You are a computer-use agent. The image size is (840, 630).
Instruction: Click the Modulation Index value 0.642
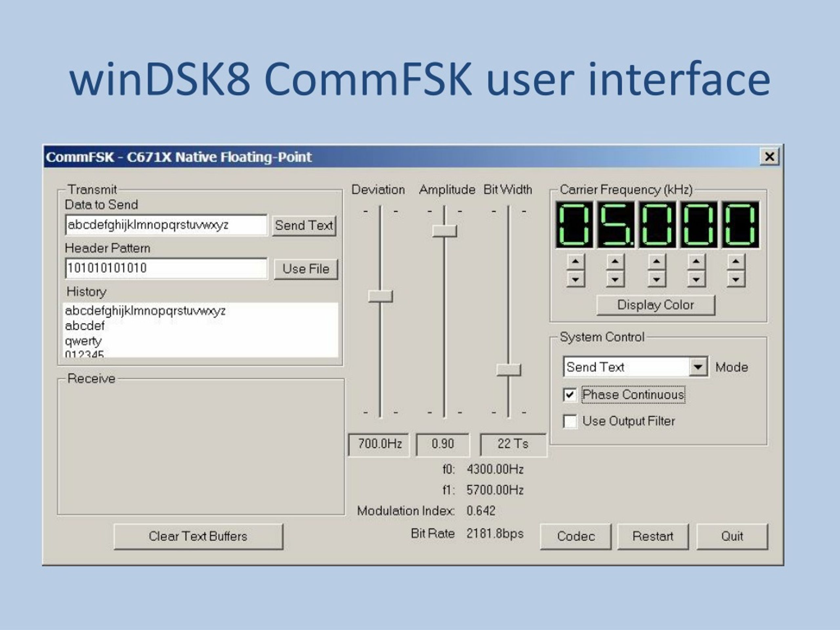coord(481,511)
